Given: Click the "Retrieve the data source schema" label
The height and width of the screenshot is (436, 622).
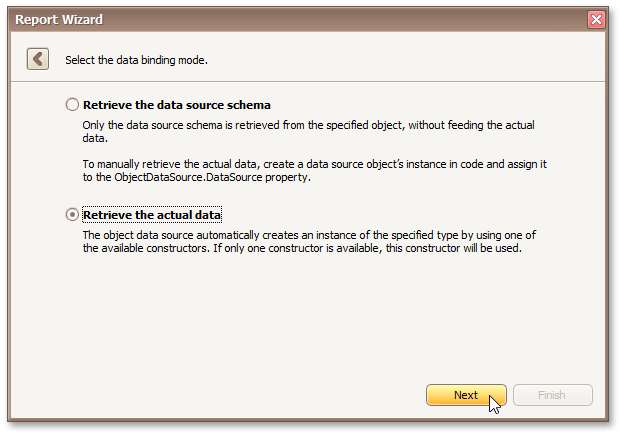Looking at the screenshot, I should tap(177, 104).
